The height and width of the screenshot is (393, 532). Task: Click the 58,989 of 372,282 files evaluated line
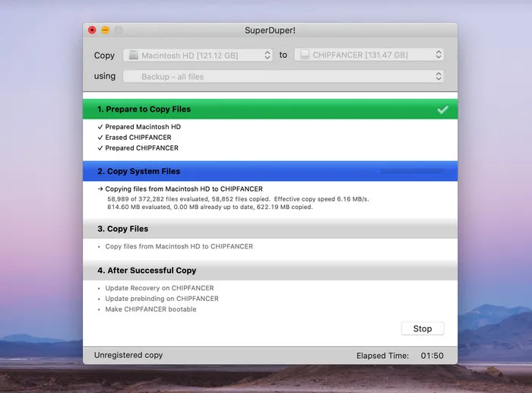238,199
